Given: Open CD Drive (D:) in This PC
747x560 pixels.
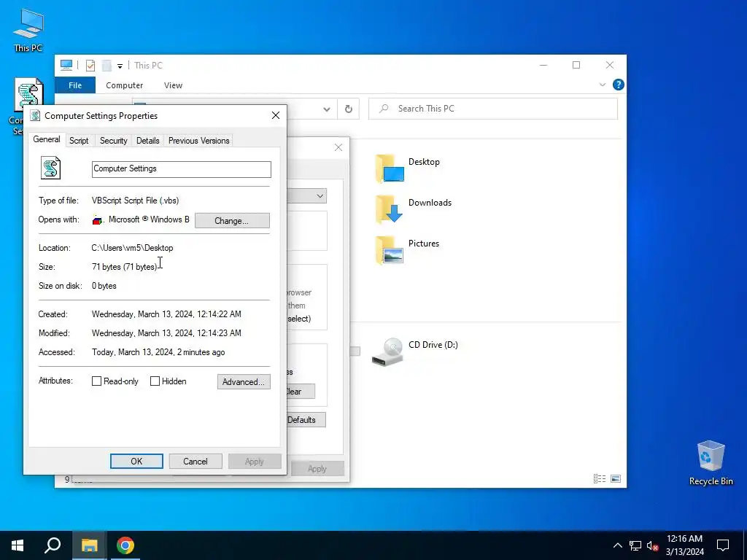Looking at the screenshot, I should click(x=414, y=351).
